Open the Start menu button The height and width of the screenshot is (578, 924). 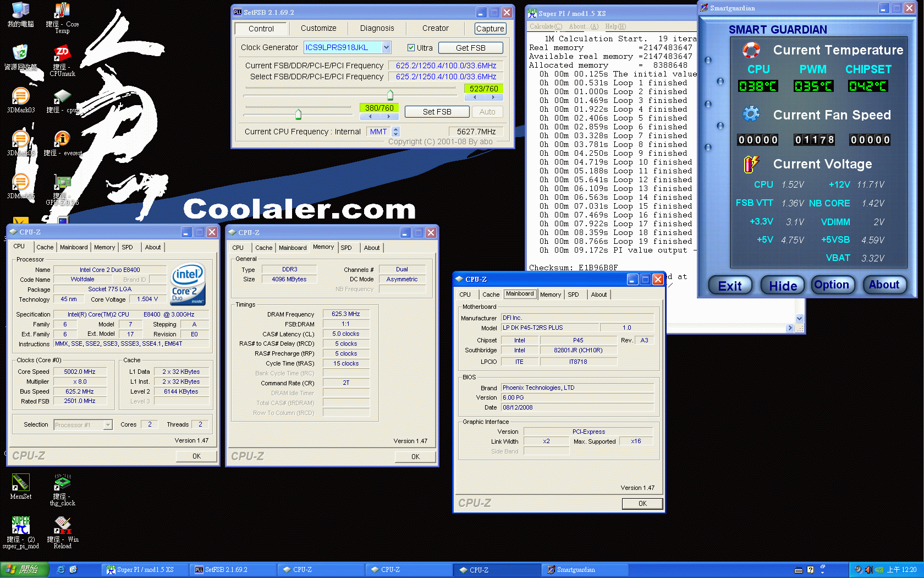point(25,570)
